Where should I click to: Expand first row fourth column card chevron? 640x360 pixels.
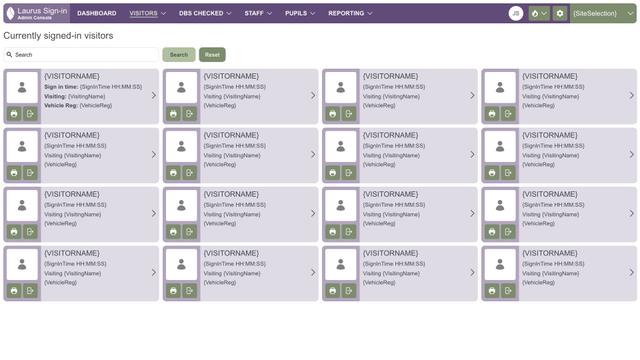(x=631, y=96)
